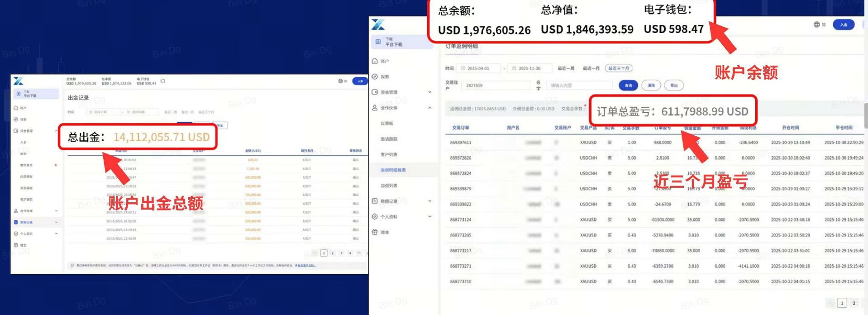Select the outlined 最近三个月 filter in right window
868x315 pixels.
click(x=619, y=68)
